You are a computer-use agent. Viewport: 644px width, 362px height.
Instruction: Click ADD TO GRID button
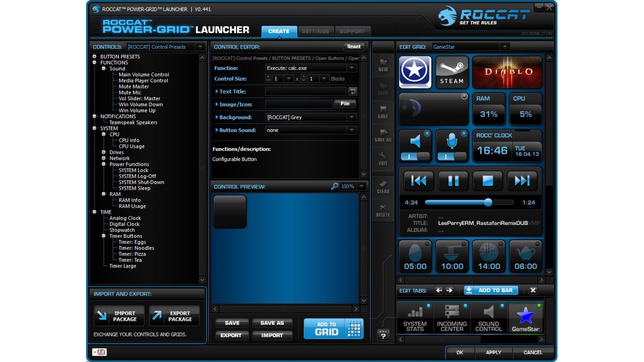point(334,329)
